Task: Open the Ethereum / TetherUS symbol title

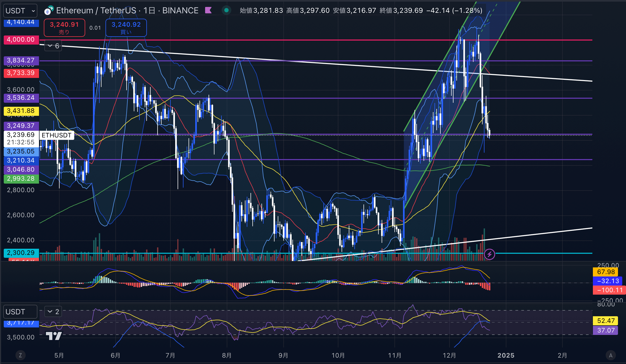Action: tap(127, 10)
